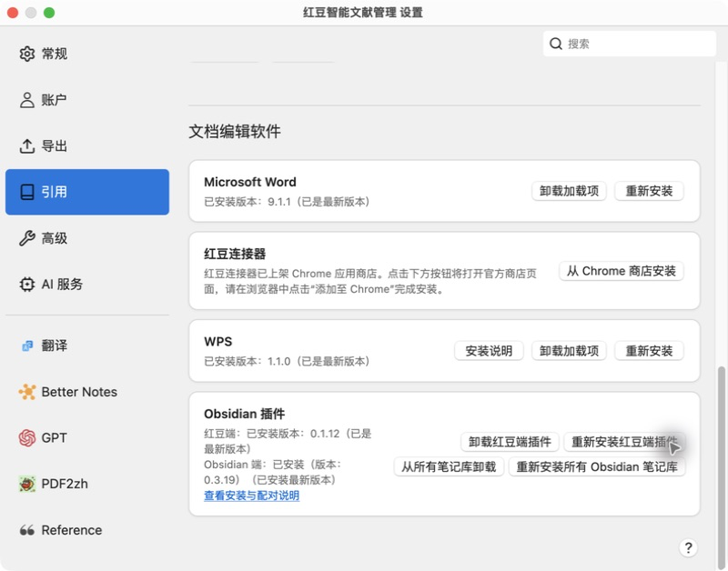Click 安装说明 for WPS
The width and height of the screenshot is (728, 571).
tap(489, 351)
